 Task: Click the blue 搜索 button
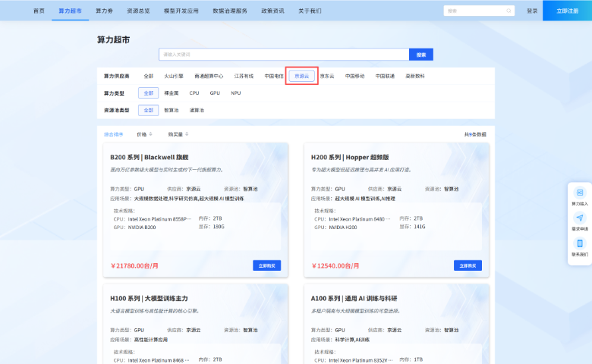421,55
